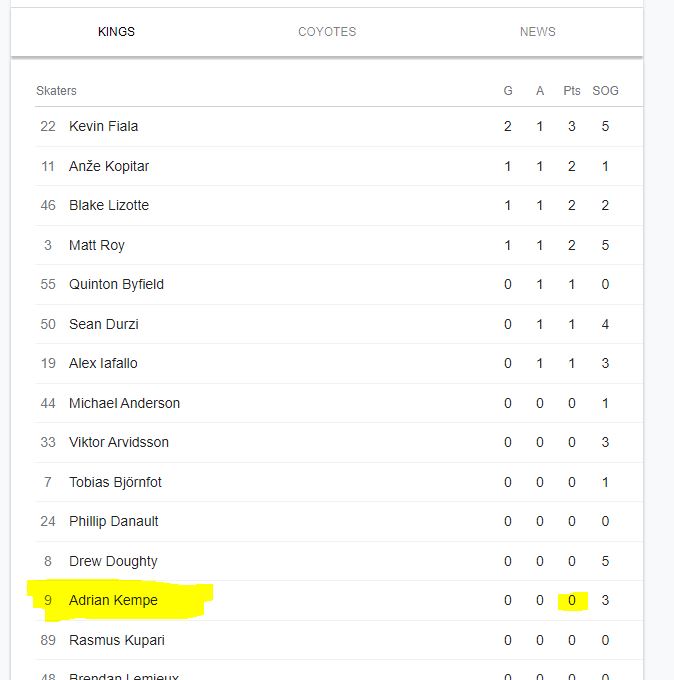674x680 pixels.
Task: Open the highlighted Adrian Kempe entry
Action: tap(113, 600)
